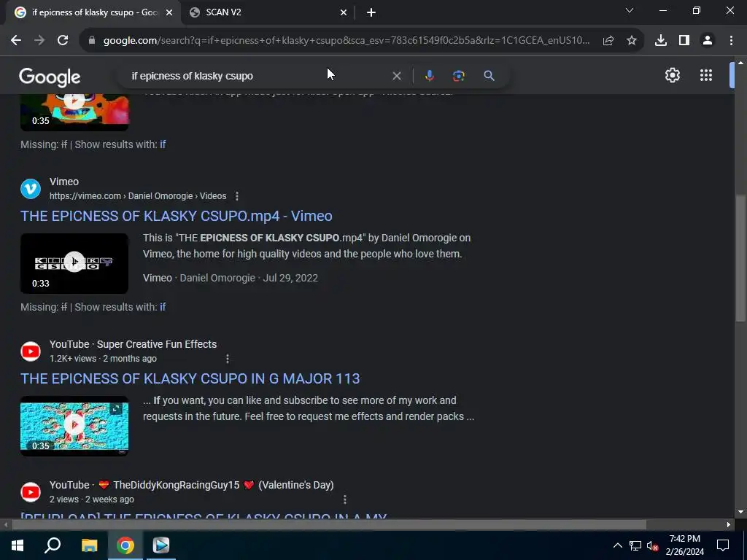Click the Chrome taskbar icon
Image resolution: width=747 pixels, height=560 pixels.
coord(125,545)
